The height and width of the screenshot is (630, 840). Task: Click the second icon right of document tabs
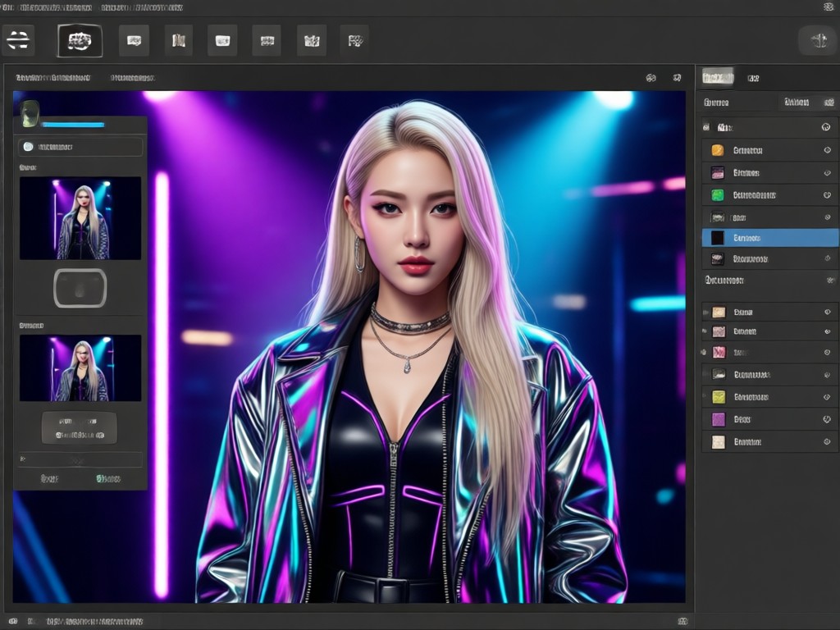[x=677, y=78]
